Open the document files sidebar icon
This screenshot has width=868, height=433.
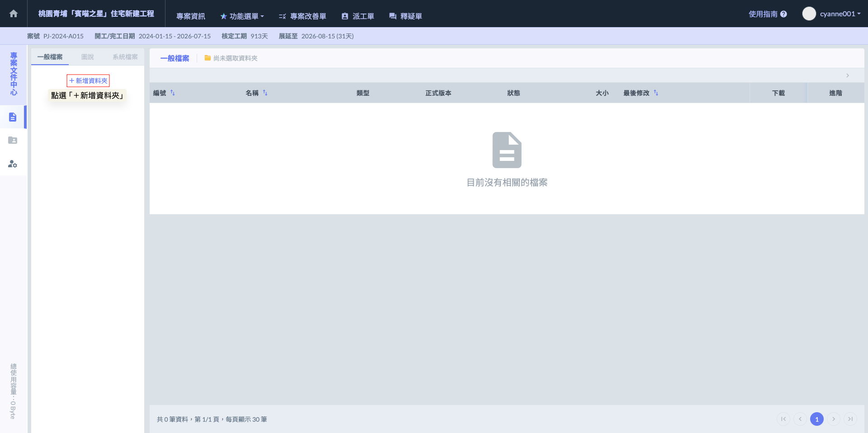[13, 117]
